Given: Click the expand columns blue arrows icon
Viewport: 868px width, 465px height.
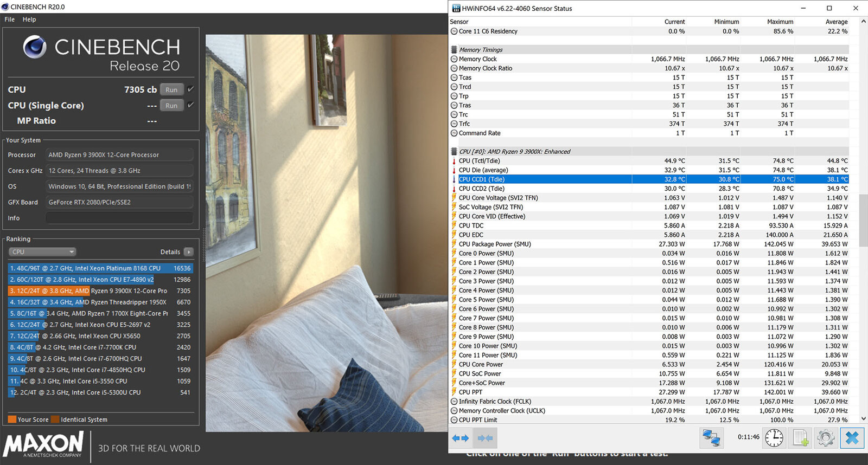Looking at the screenshot, I should point(460,438).
